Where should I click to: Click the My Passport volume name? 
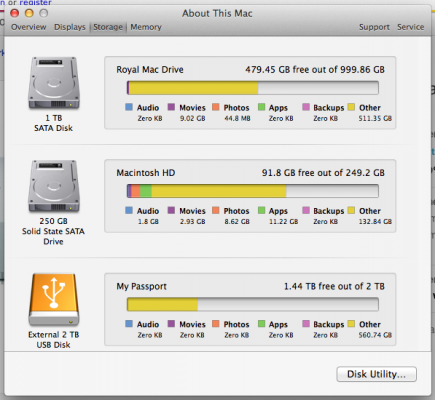point(141,286)
